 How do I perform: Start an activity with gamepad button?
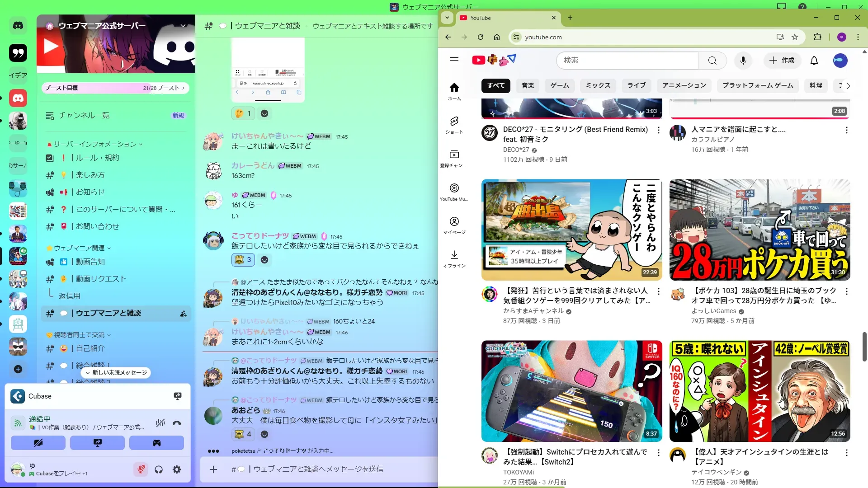click(156, 443)
